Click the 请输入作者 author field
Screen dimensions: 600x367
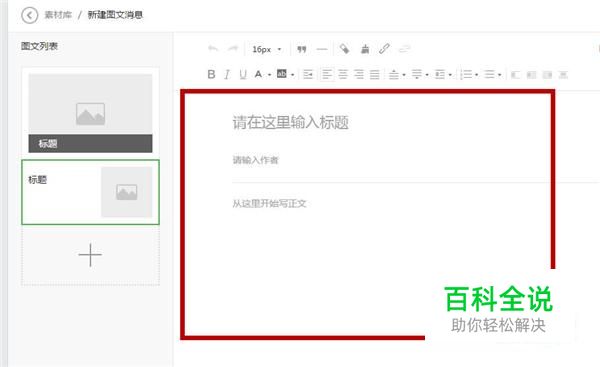[256, 160]
